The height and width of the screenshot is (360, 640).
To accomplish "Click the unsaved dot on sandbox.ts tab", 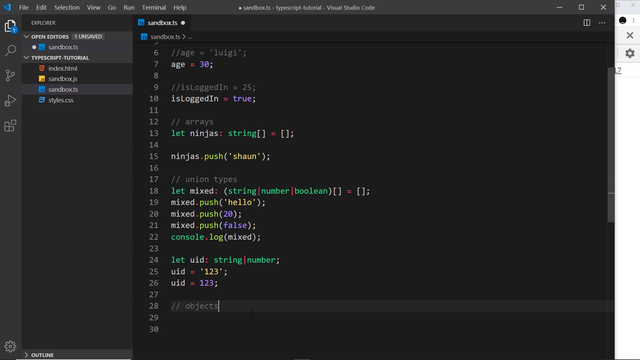I will click(183, 23).
